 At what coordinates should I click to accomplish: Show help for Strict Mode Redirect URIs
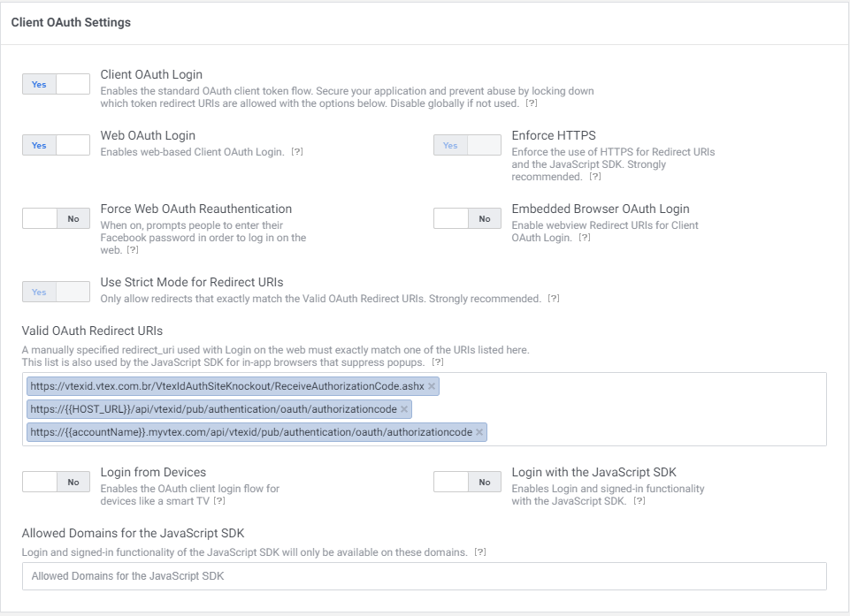[x=554, y=299]
